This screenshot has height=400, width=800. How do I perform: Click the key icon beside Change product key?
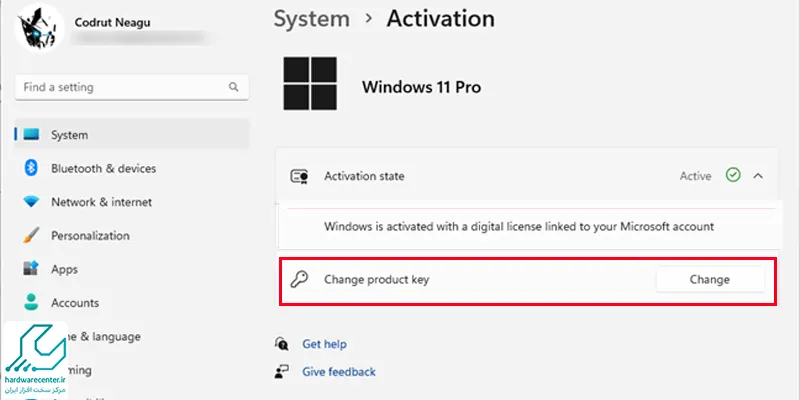point(299,280)
